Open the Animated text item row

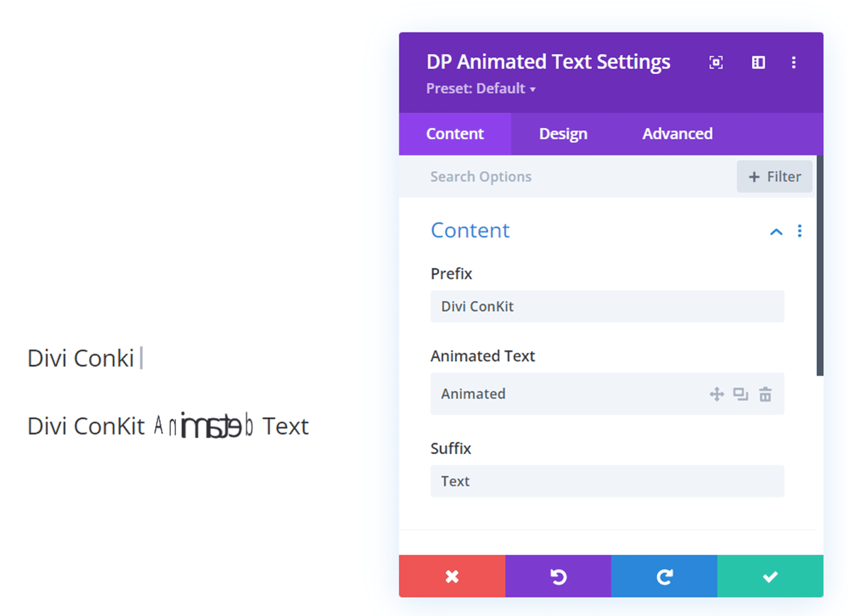pyautogui.click(x=607, y=394)
